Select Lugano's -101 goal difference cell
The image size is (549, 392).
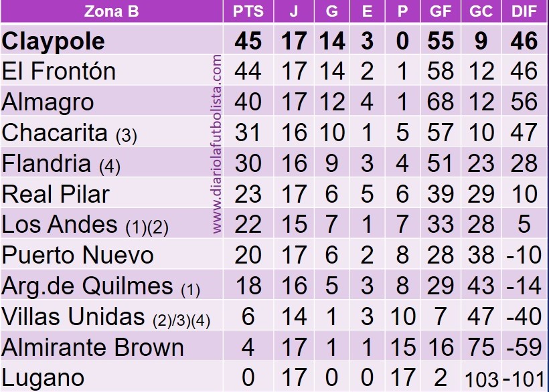(524, 379)
